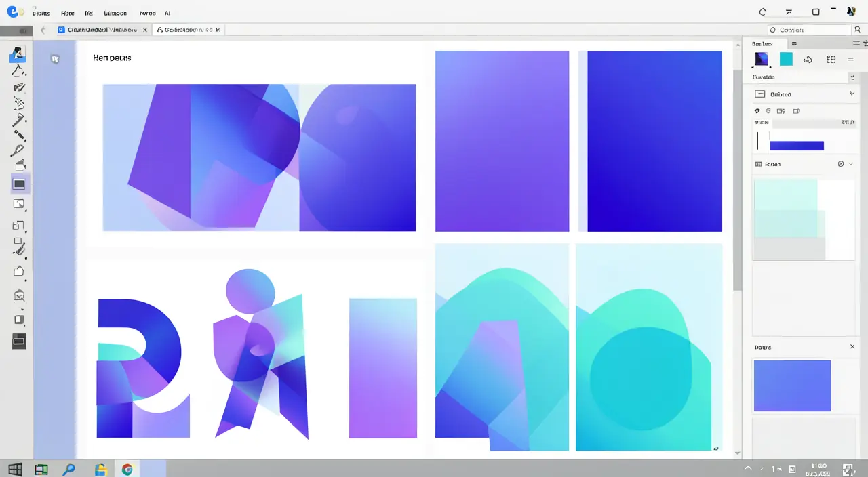Select the solid purple gradient artboard

502,141
